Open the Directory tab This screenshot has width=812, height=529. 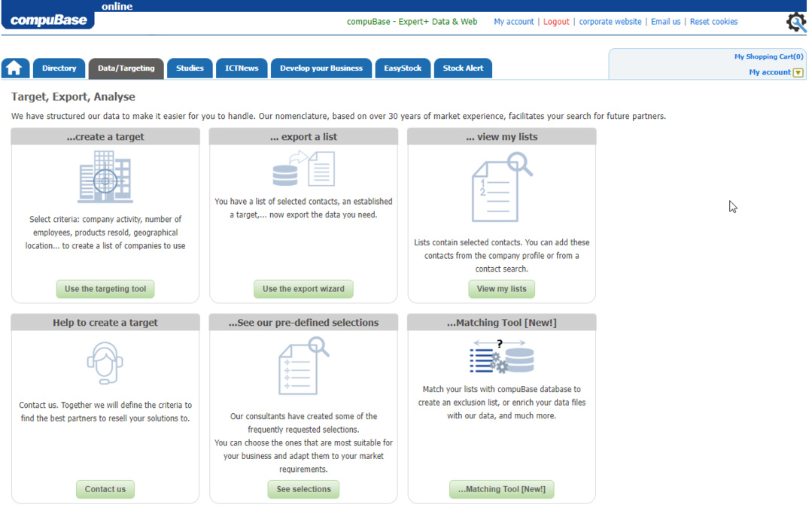tap(59, 68)
